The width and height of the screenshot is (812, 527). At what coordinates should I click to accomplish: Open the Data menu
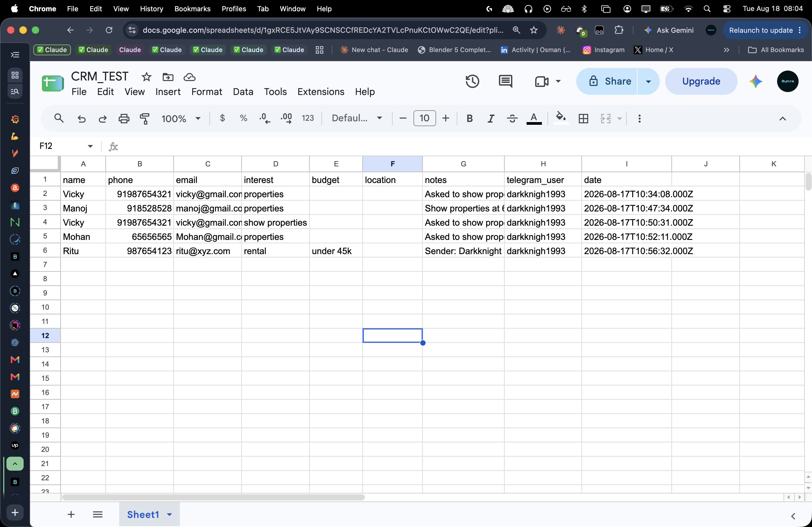tap(243, 92)
